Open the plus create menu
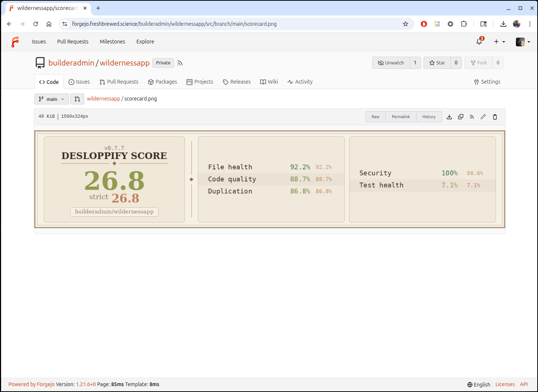The height and width of the screenshot is (392, 538). pyautogui.click(x=499, y=42)
